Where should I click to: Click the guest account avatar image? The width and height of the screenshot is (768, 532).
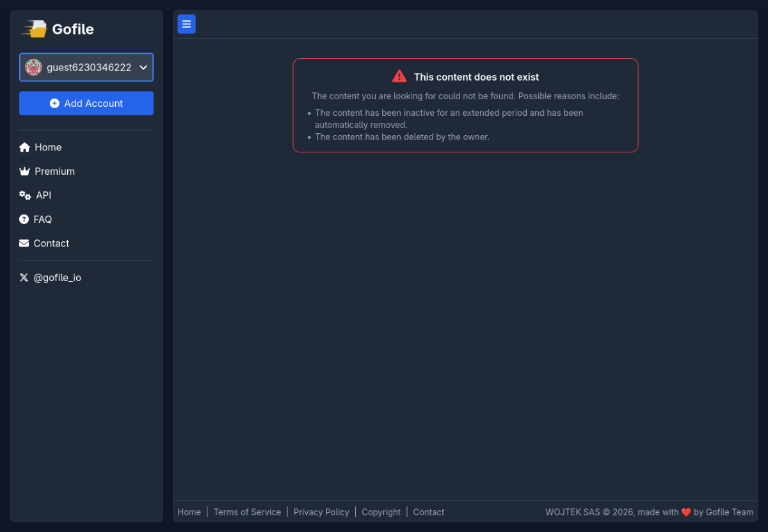33,67
